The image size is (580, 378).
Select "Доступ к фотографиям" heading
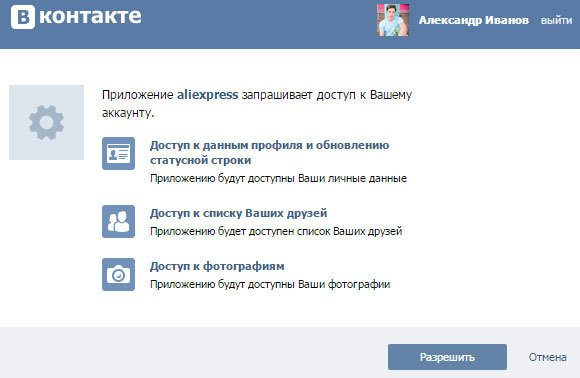click(x=217, y=266)
